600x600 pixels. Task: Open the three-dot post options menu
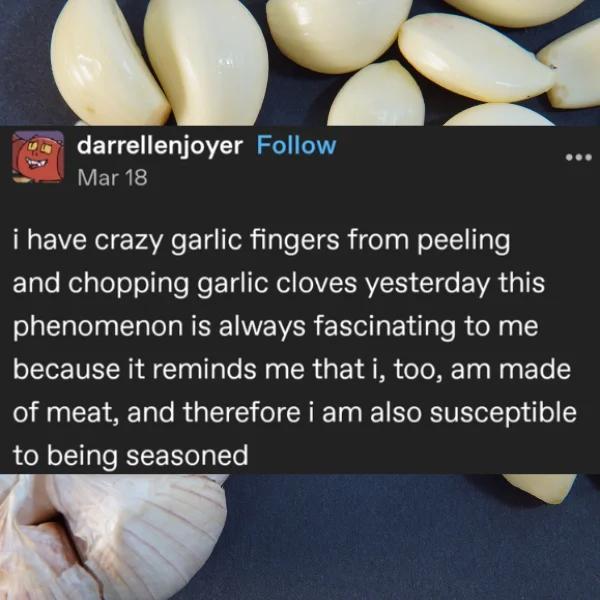579,157
